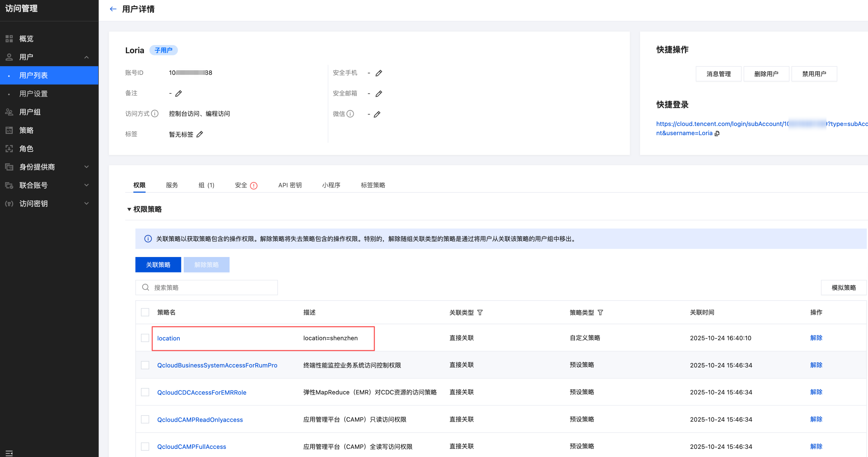Click the back arrow beside 用户详情
Image resolution: width=868 pixels, height=457 pixels.
click(113, 9)
